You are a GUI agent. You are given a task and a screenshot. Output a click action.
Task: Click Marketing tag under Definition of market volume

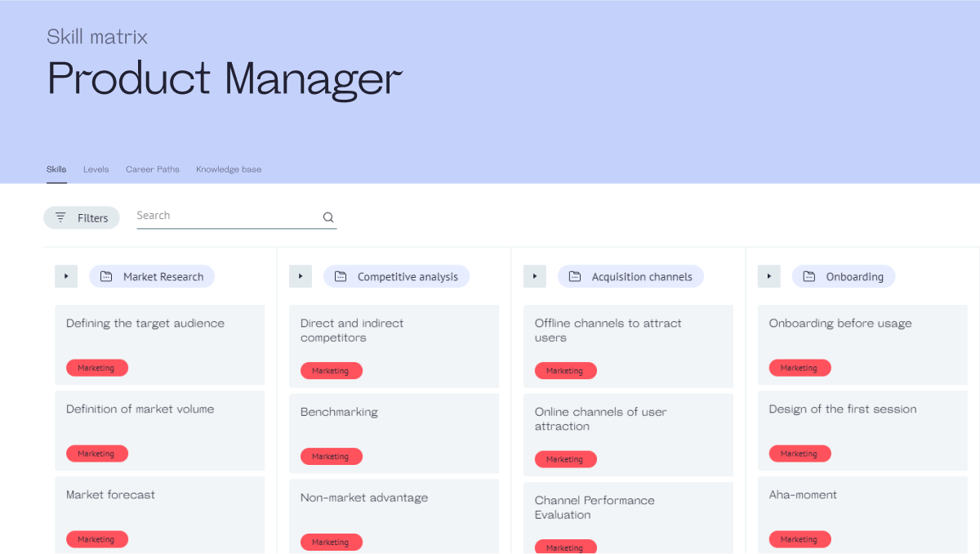click(x=97, y=453)
